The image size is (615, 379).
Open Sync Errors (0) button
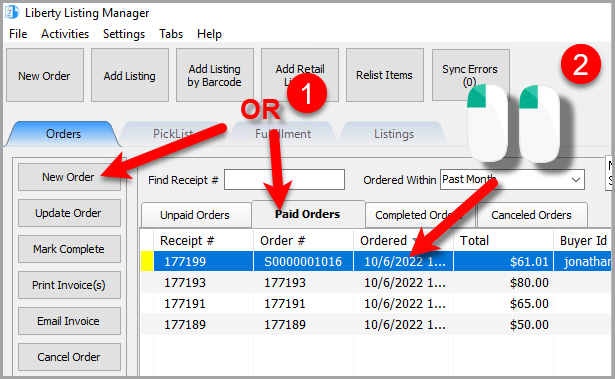(471, 75)
